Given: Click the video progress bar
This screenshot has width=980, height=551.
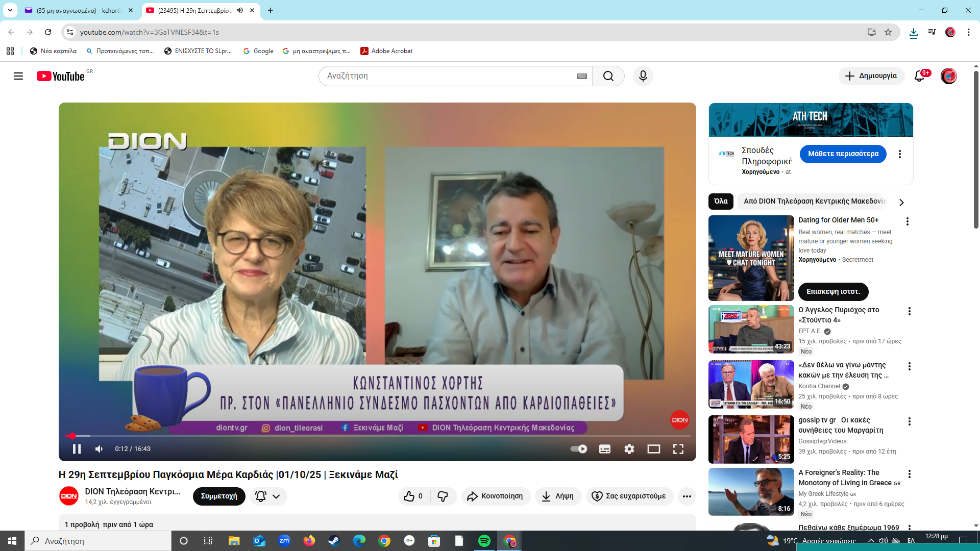Looking at the screenshot, I should (378, 436).
